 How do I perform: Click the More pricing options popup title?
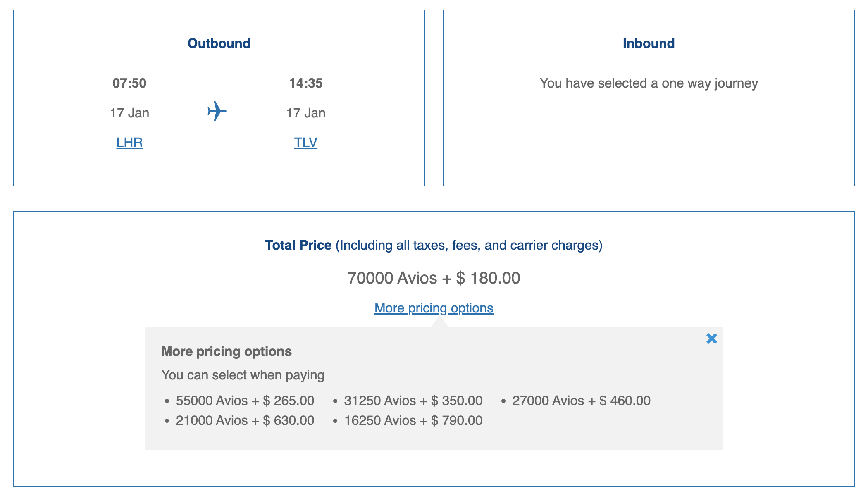226,351
